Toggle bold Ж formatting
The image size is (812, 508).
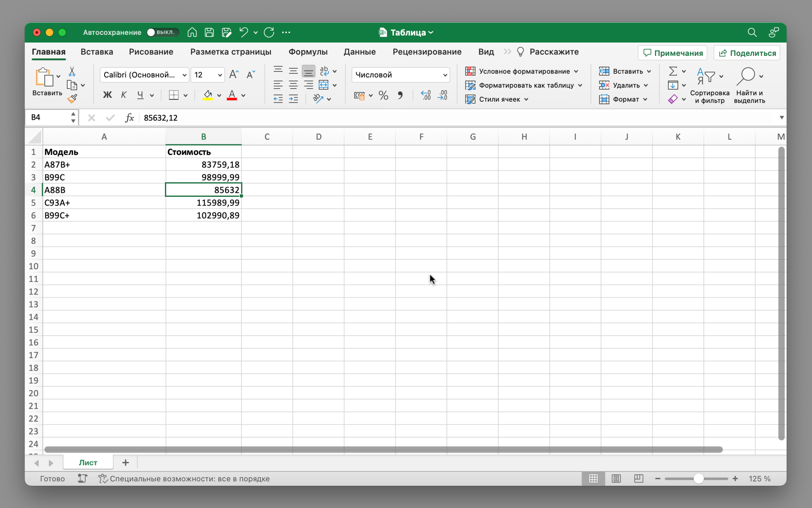(x=107, y=95)
